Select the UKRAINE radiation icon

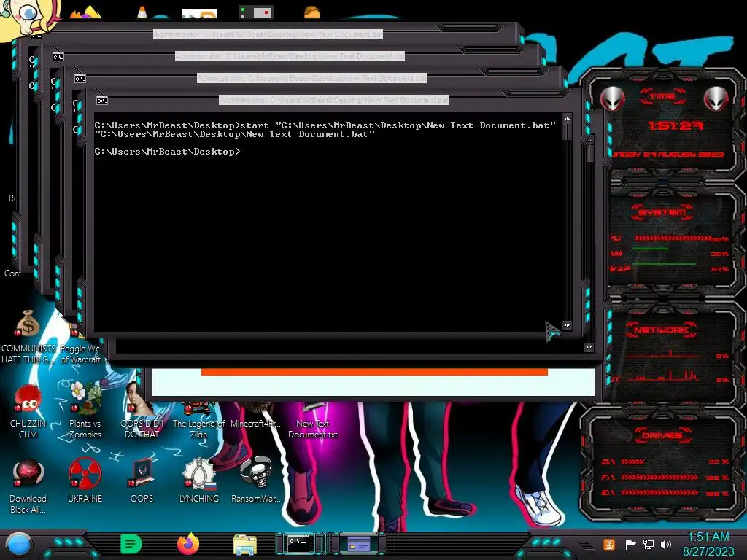[x=85, y=481]
